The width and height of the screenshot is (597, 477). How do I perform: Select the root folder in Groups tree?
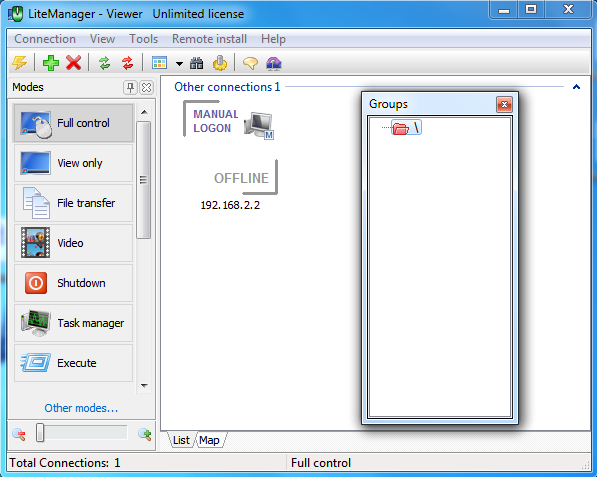point(406,128)
